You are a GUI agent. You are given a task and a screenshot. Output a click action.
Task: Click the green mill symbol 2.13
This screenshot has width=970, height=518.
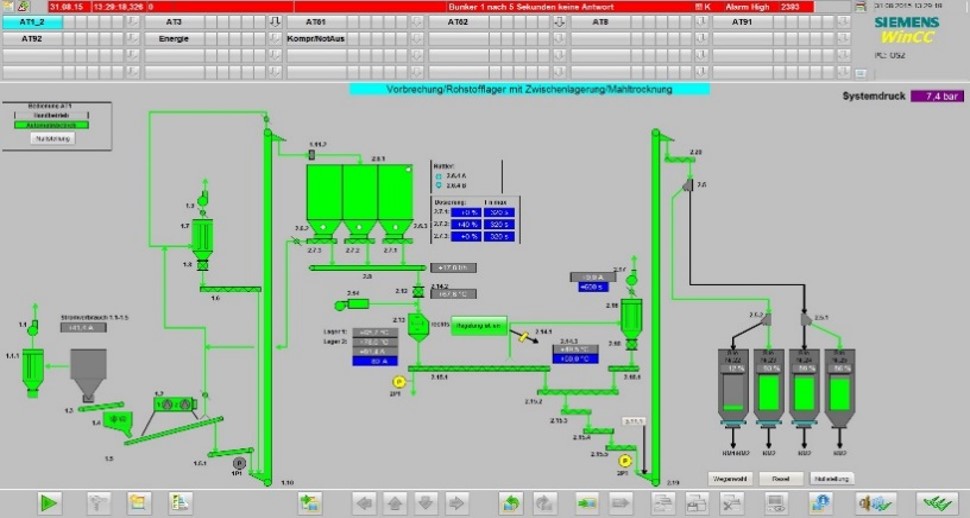click(418, 327)
